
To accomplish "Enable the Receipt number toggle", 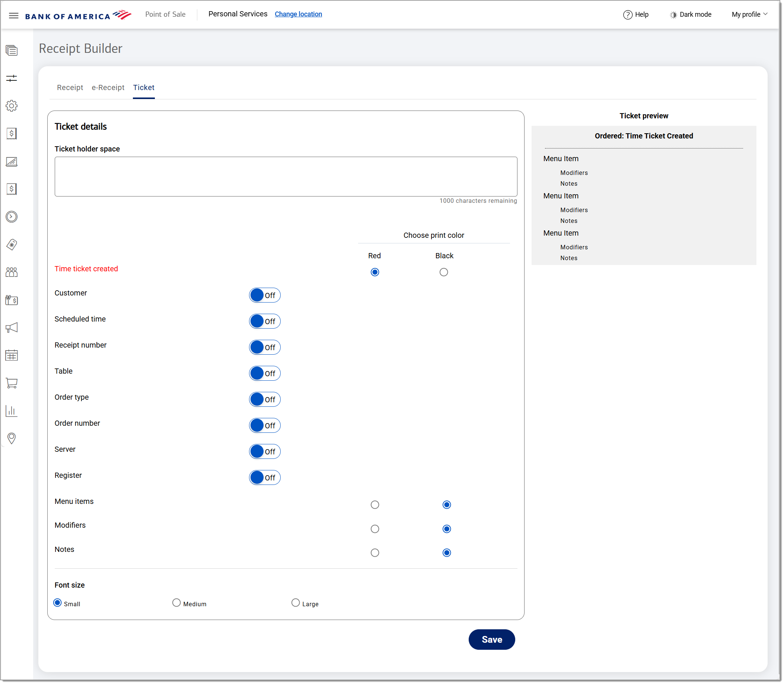I will [265, 348].
